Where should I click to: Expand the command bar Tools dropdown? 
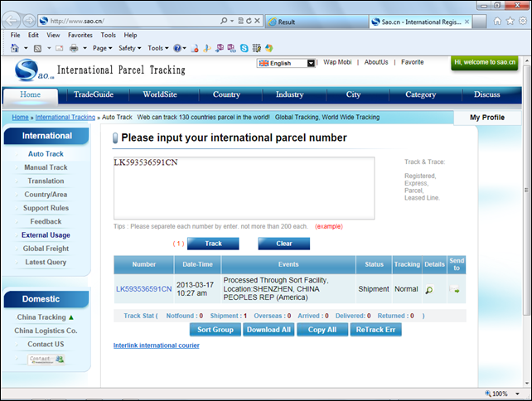157,48
